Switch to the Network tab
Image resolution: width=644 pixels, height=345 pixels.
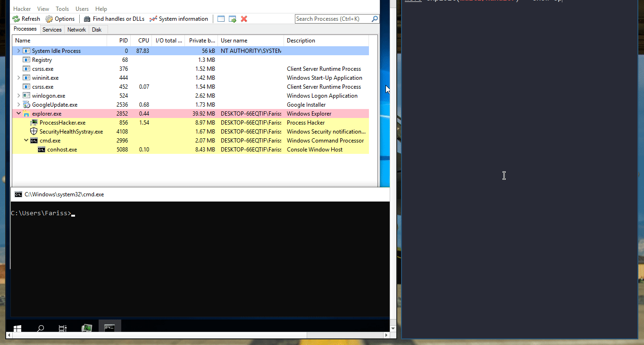76,30
